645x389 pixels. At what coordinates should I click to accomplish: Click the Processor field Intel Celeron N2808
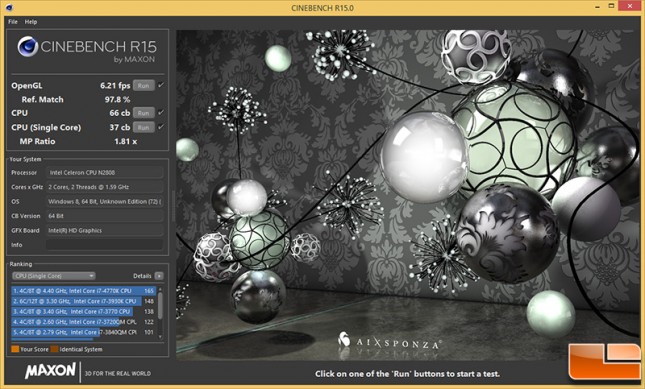(x=104, y=173)
